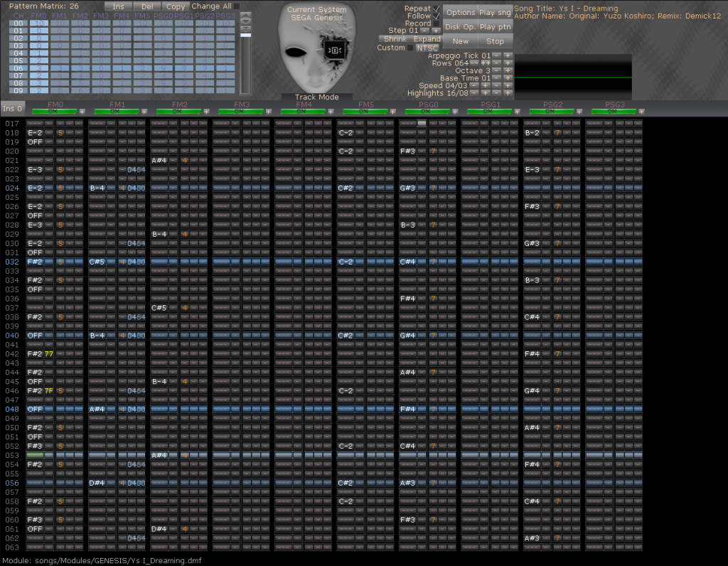The height and width of the screenshot is (566, 728).
Task: Click the Rows double-plus button
Action: 486,63
